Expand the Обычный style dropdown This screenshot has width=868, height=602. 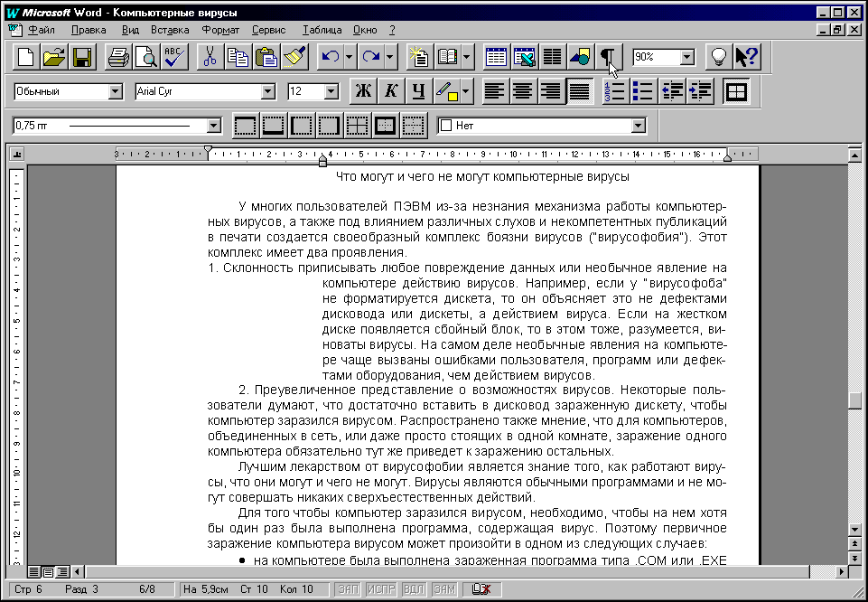pyautogui.click(x=115, y=91)
